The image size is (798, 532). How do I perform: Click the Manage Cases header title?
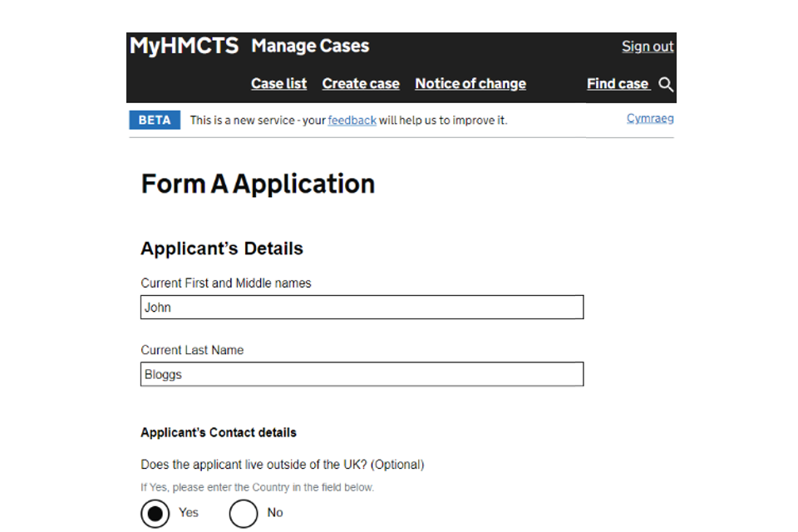click(310, 46)
